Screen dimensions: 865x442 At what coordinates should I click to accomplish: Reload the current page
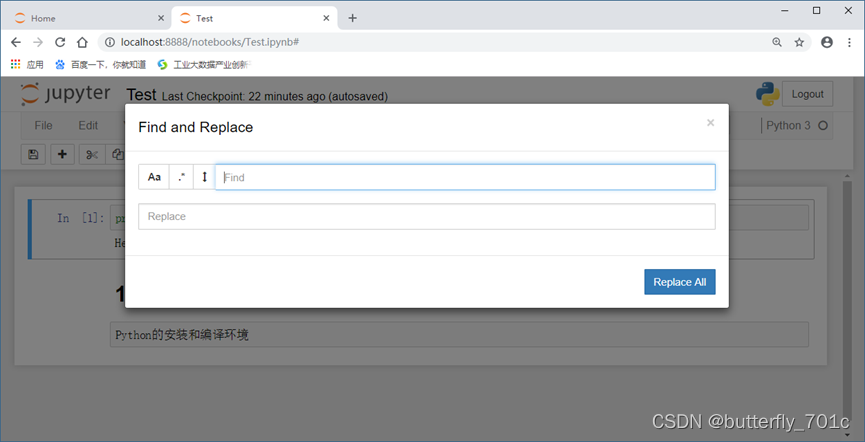(x=60, y=42)
